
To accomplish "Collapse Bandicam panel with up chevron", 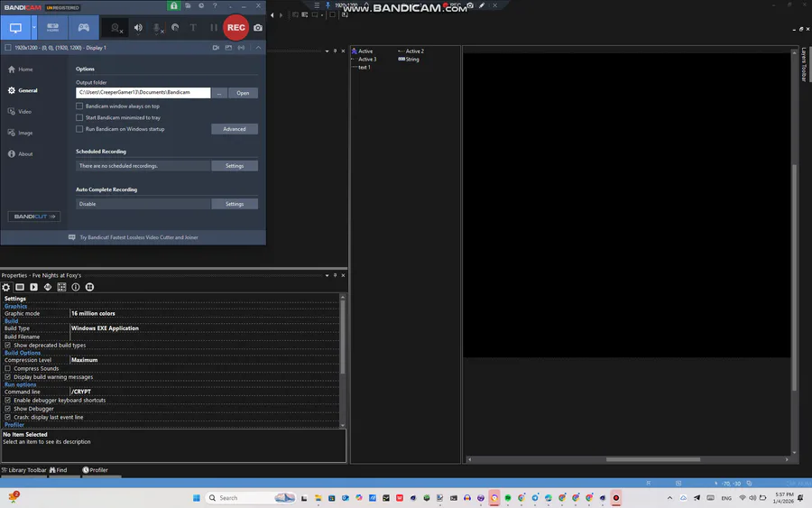I will (258, 48).
